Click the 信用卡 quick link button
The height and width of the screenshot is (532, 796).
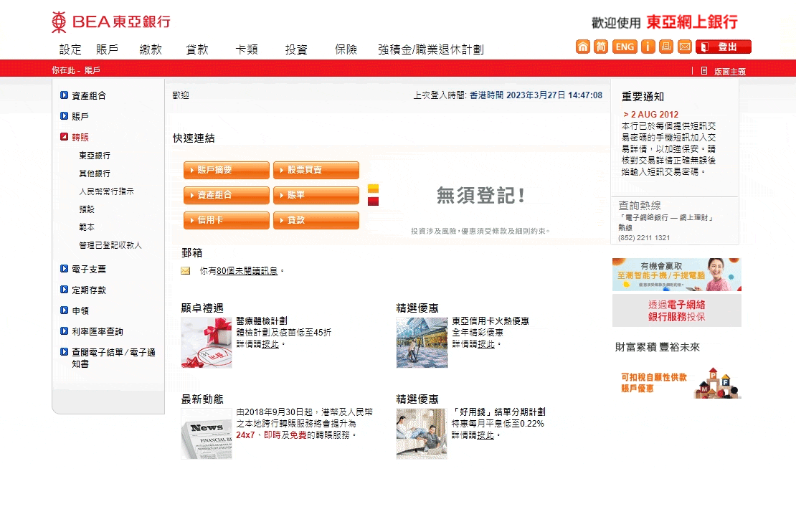click(227, 220)
